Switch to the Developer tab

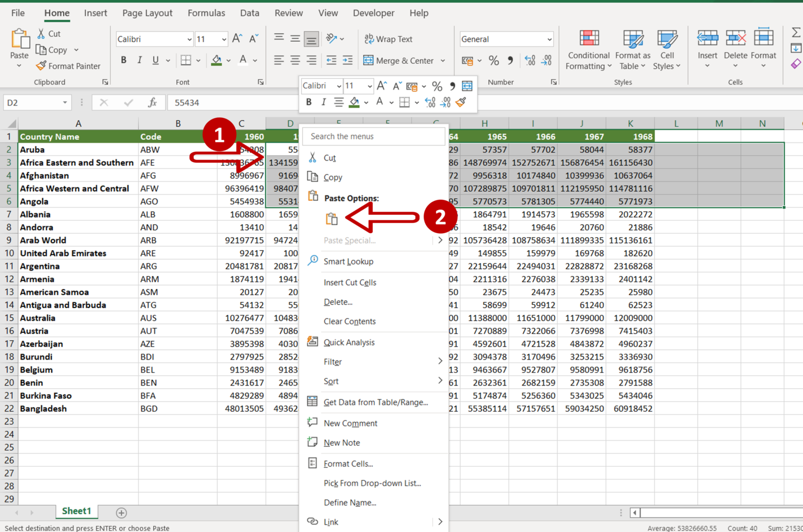pyautogui.click(x=373, y=13)
